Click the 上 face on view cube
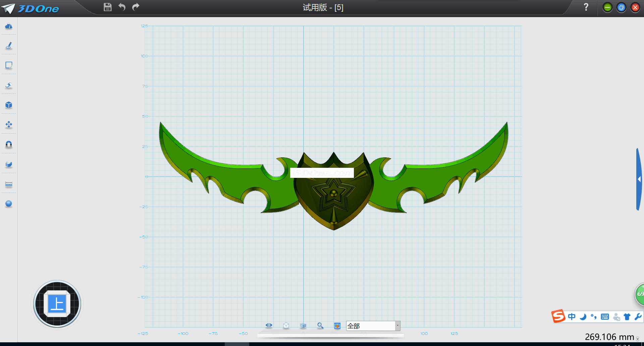This screenshot has width=644, height=346. (57, 304)
